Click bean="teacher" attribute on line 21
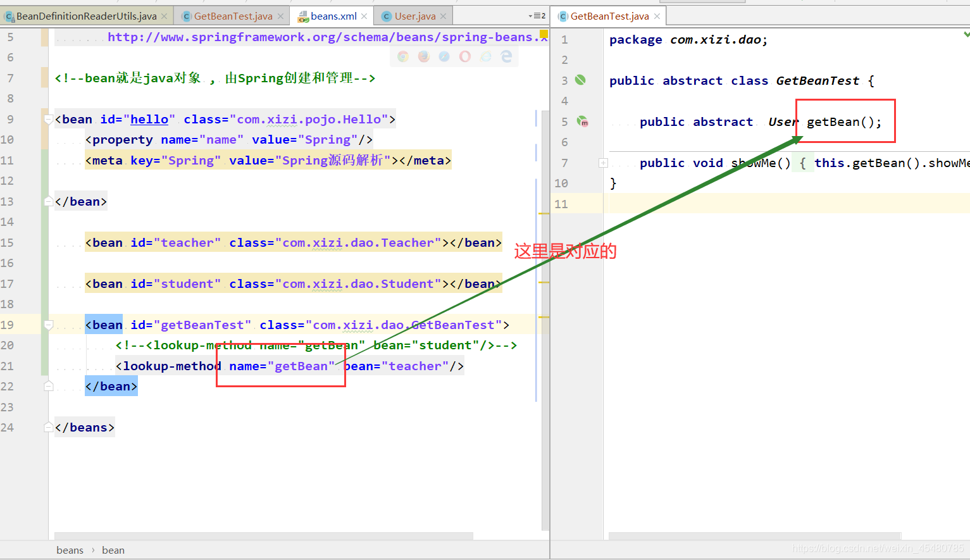Viewport: 970px width, 560px height. [396, 366]
